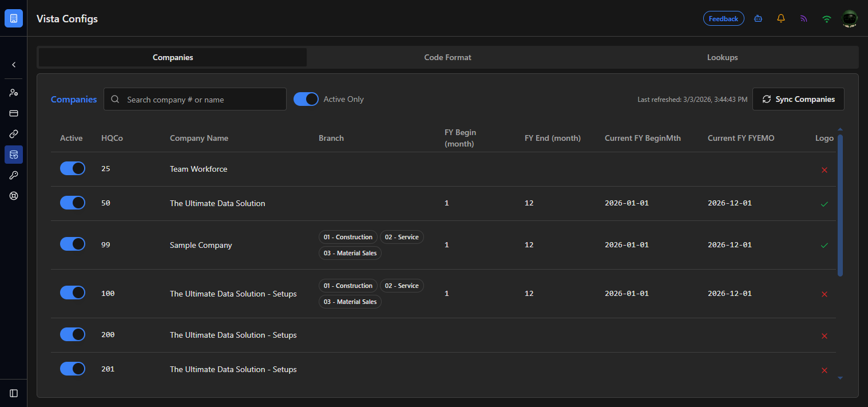Click the robot assistant icon in header

coord(758,18)
